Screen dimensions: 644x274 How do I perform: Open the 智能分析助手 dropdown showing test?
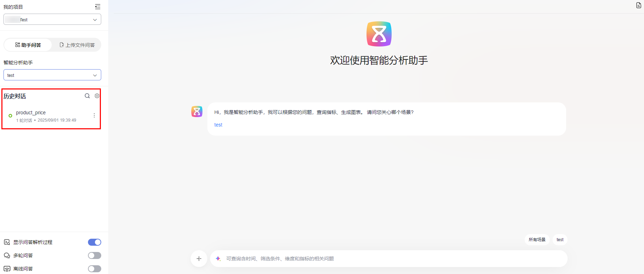coord(52,75)
